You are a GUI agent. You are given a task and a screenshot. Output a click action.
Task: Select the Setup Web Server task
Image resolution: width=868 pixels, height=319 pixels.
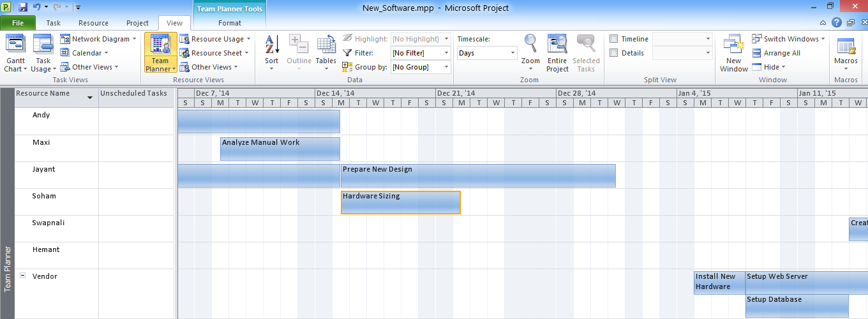[807, 283]
